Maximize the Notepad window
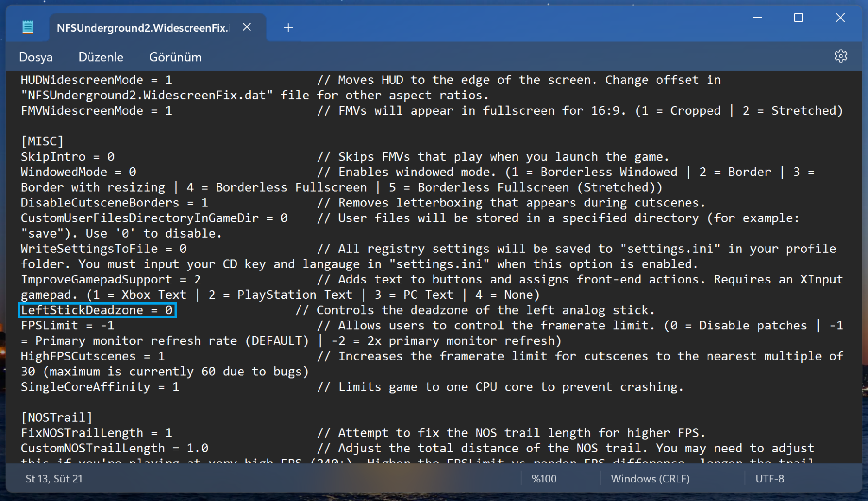Screen dimensions: 868x501 tap(798, 18)
